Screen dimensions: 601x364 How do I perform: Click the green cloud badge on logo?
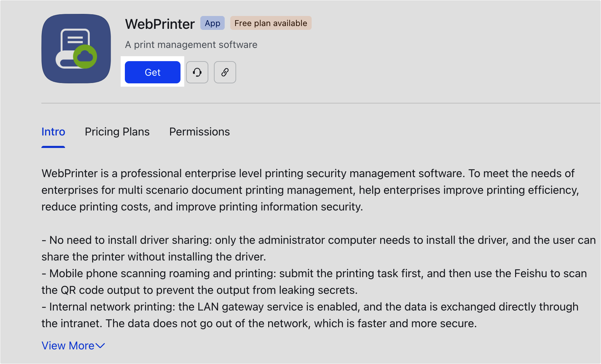tap(85, 56)
